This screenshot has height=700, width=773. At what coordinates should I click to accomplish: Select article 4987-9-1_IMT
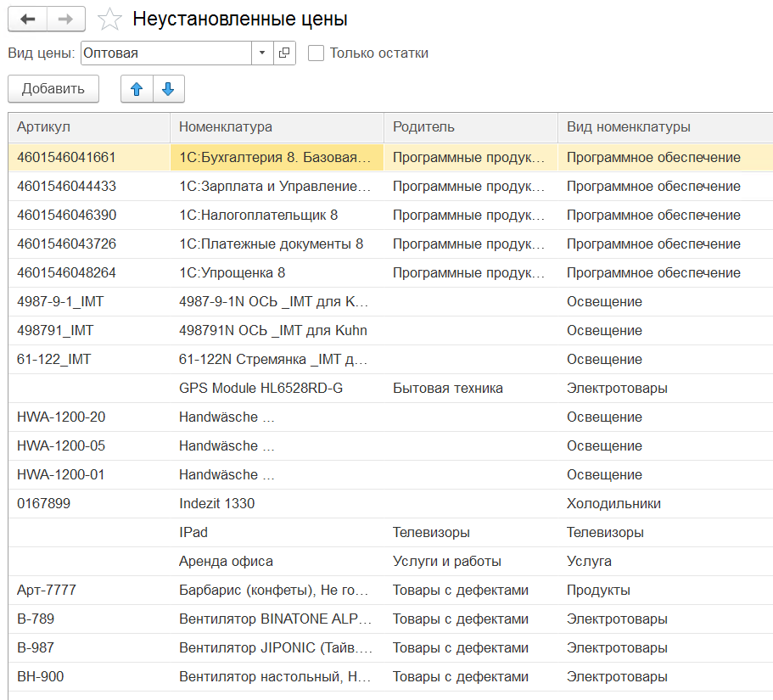(89, 302)
